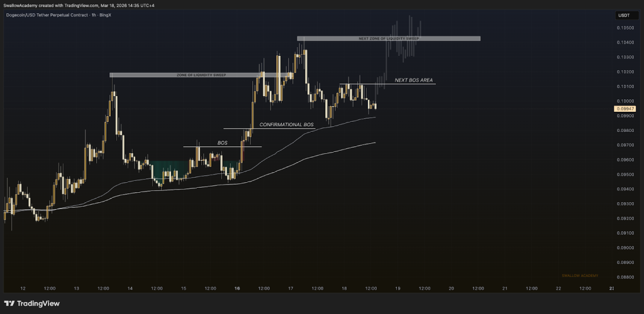Click date 13 on the time axis
Image resolution: width=644 pixels, height=314 pixels.
[76, 288]
